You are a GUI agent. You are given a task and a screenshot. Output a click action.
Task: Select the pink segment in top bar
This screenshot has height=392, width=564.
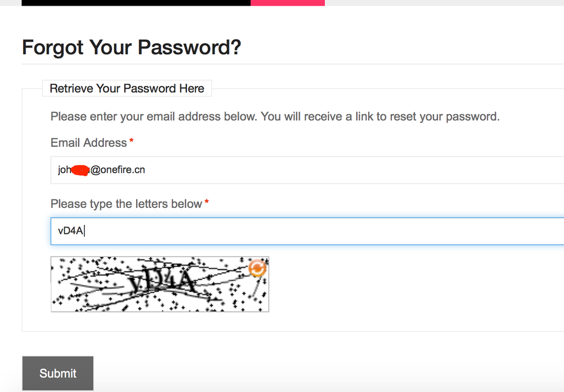pyautogui.click(x=287, y=3)
